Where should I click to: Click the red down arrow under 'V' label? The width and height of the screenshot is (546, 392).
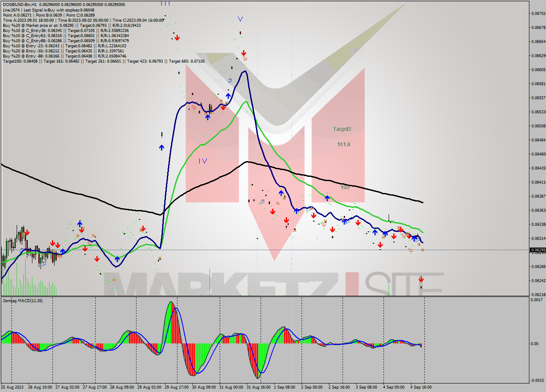tap(244, 53)
